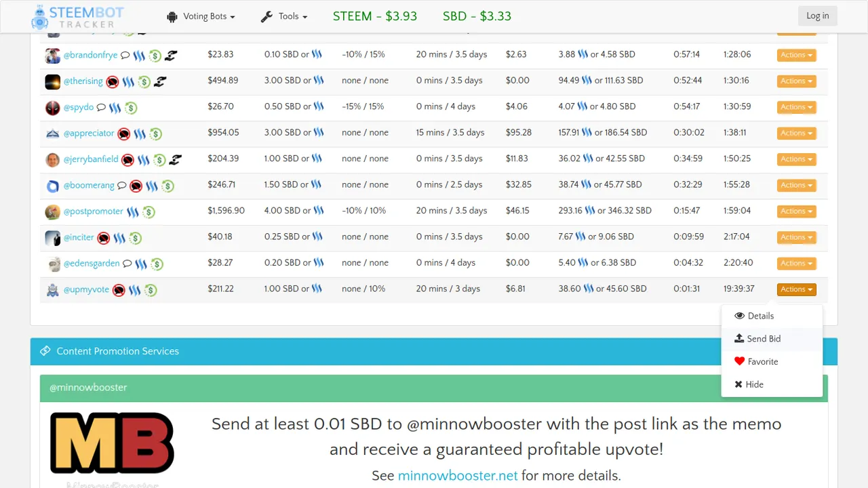Click the comment bubble icon next to @brandonfrye
This screenshot has height=488, width=868.
coord(125,56)
